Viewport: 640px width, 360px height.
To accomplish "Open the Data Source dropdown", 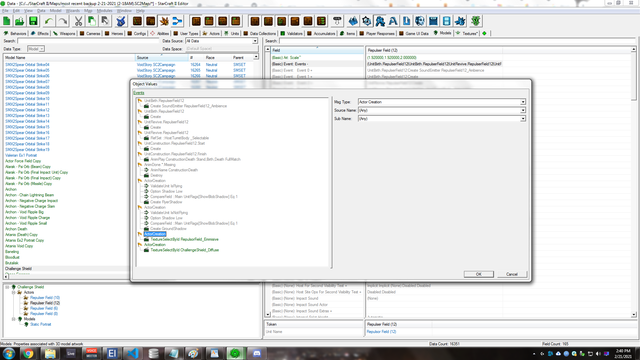I will pyautogui.click(x=255, y=41).
